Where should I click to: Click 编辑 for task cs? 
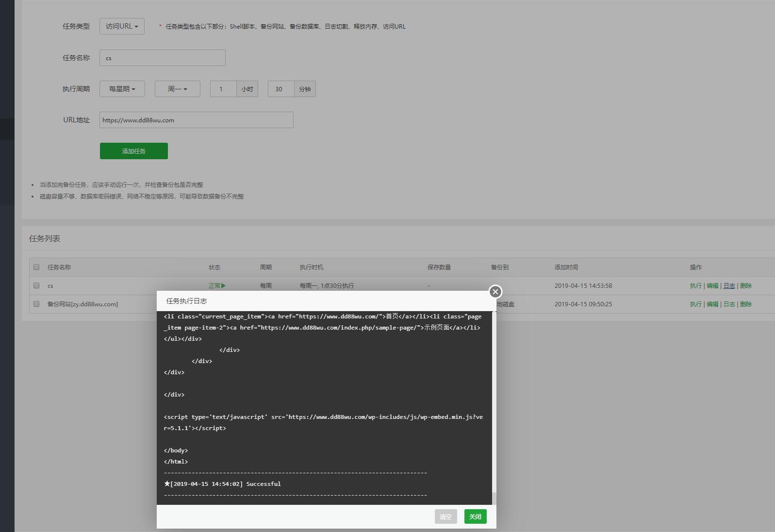[712, 286]
